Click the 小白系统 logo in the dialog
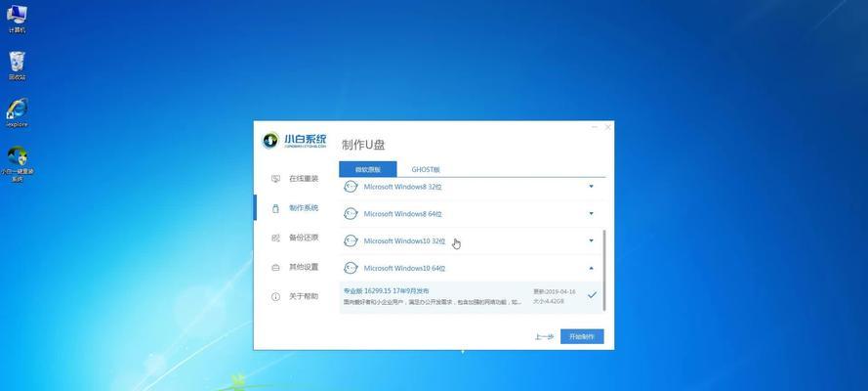 coord(294,141)
